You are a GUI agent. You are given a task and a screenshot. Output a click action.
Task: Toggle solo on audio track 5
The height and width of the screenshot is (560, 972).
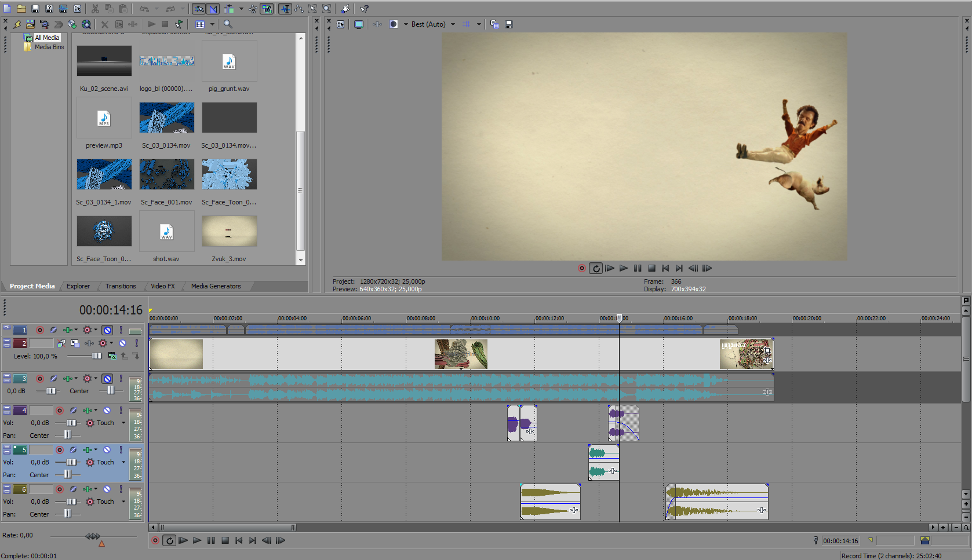(x=121, y=450)
